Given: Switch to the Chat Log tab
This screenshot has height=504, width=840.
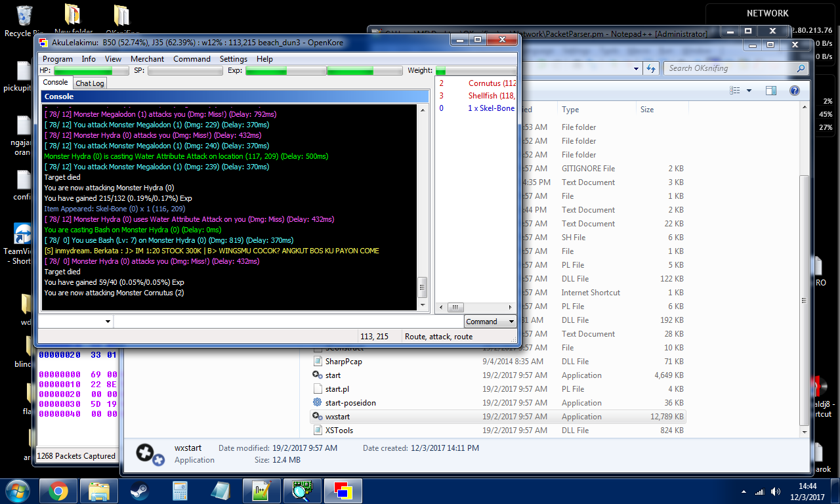Looking at the screenshot, I should click(89, 83).
